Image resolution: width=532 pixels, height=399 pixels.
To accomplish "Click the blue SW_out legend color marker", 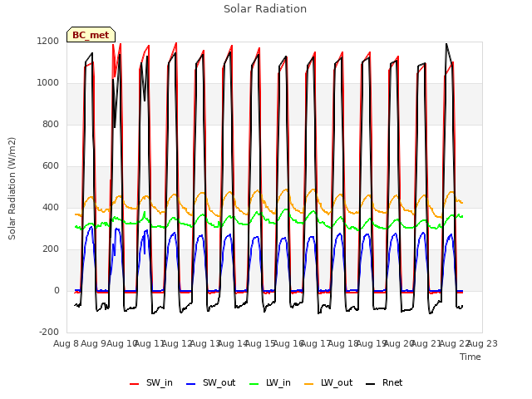I will [191, 384].
